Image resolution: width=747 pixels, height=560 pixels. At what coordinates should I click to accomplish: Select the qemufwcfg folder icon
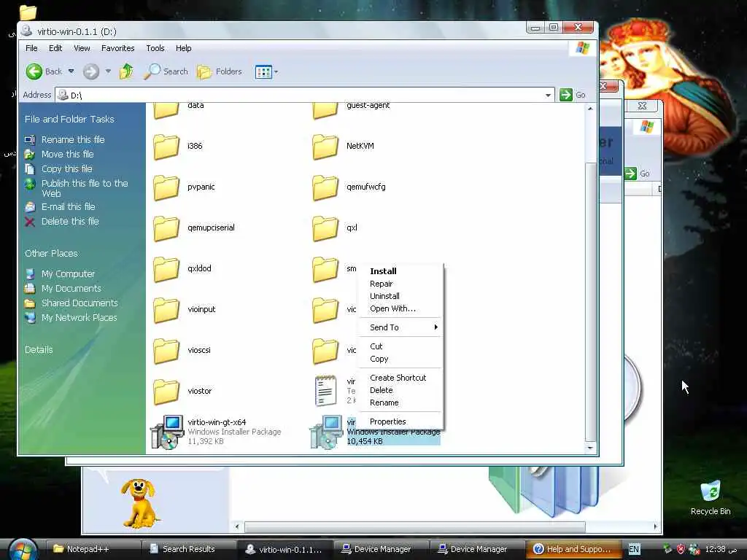(325, 187)
